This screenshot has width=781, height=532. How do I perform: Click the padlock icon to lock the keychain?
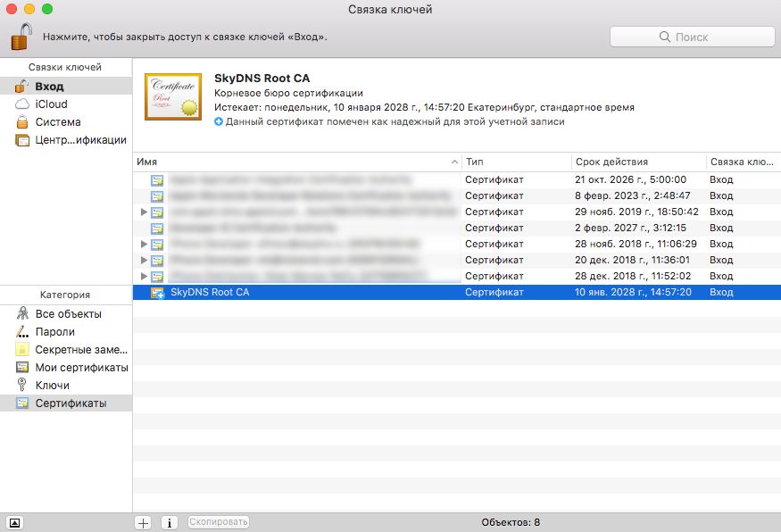21,37
